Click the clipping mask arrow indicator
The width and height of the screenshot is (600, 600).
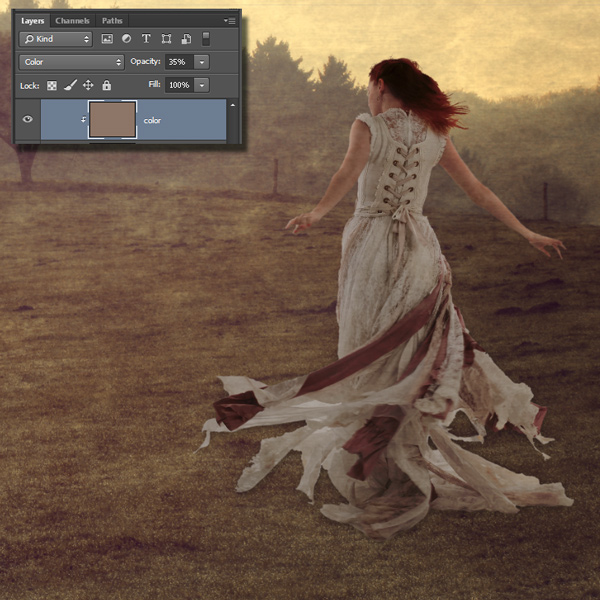point(83,120)
